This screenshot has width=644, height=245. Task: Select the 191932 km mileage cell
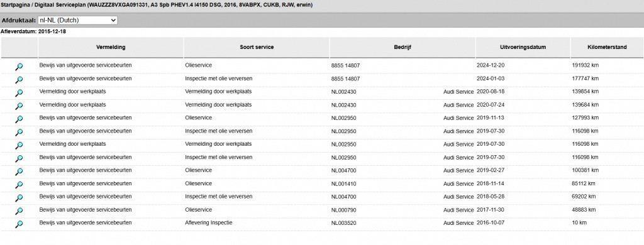coord(607,66)
